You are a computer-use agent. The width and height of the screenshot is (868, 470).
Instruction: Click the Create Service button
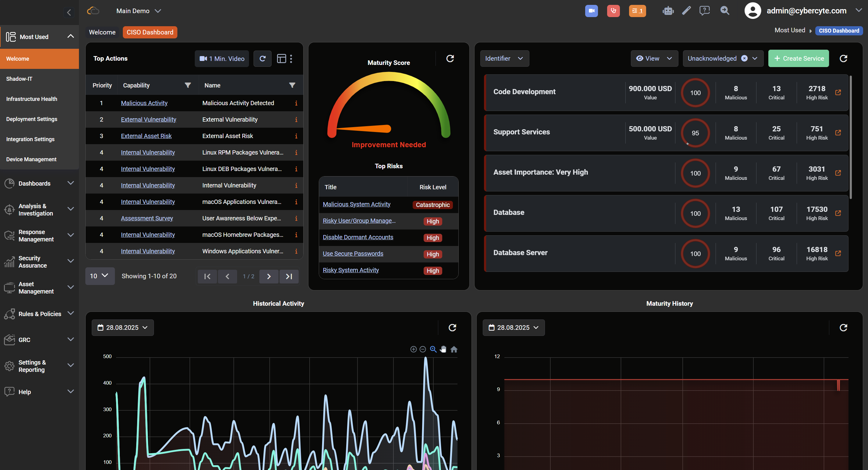798,58
